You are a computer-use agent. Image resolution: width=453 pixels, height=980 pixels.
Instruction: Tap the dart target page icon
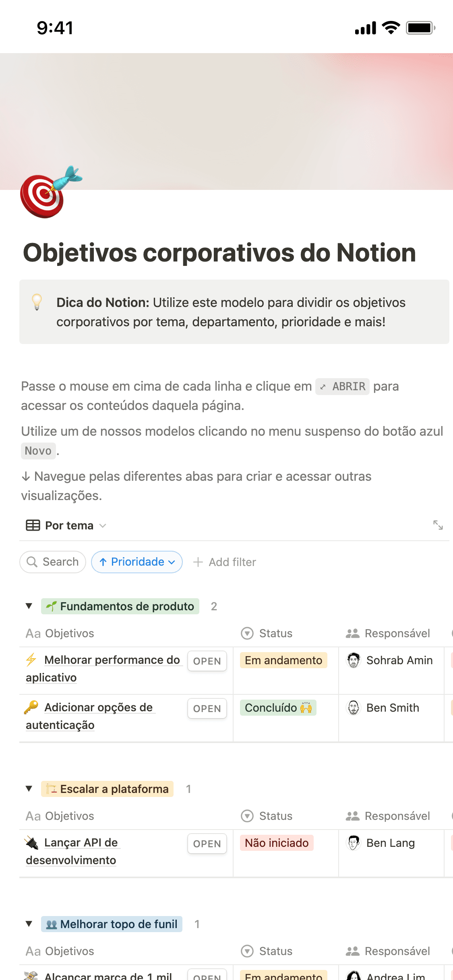49,193
